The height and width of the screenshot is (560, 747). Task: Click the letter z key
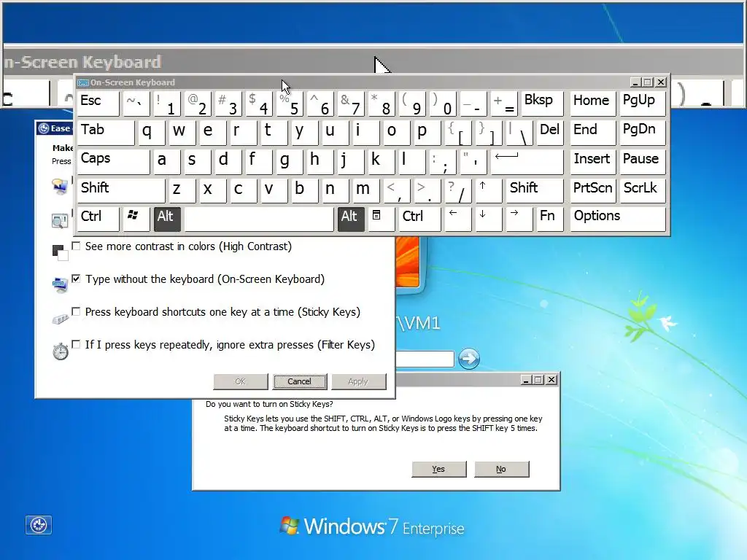tap(182, 190)
